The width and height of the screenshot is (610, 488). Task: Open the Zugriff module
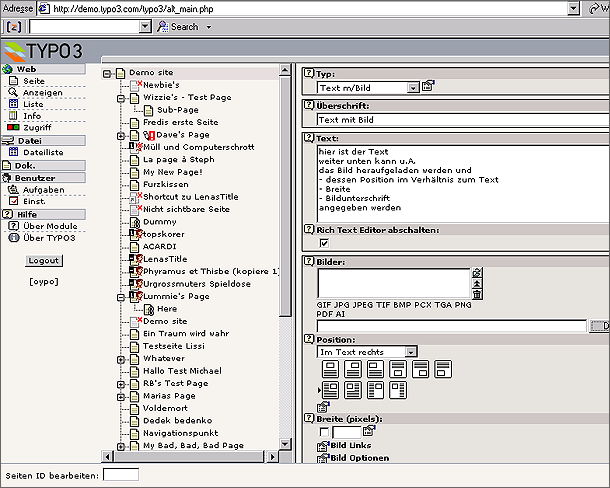click(x=37, y=128)
